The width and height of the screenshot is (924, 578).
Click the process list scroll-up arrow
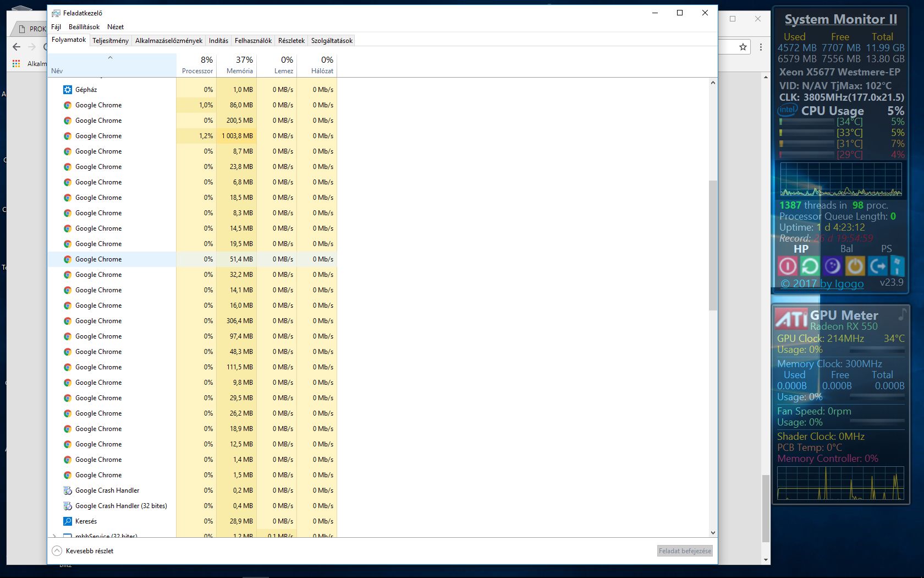click(x=713, y=83)
